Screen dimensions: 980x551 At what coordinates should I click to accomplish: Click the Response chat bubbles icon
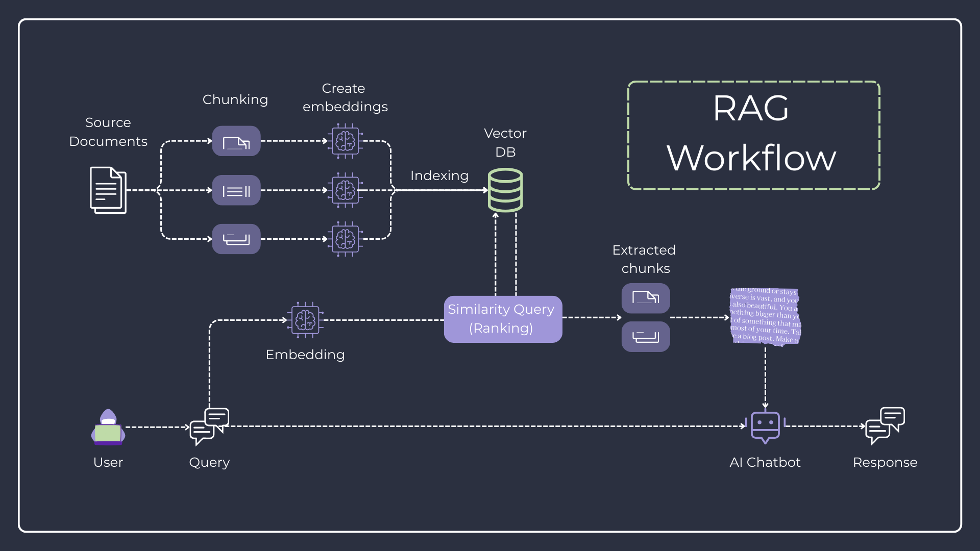[x=885, y=425]
